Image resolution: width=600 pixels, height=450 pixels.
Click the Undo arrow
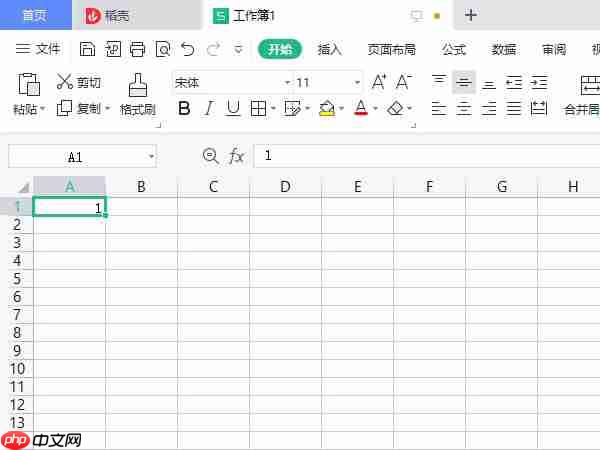point(188,49)
